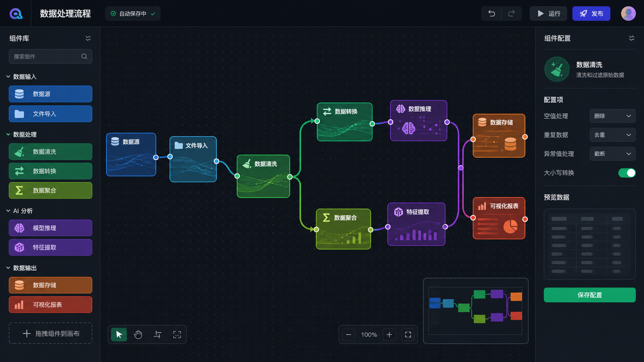The image size is (644, 362).
Task: Select 文件导入 component in library
Action: pyautogui.click(x=50, y=114)
